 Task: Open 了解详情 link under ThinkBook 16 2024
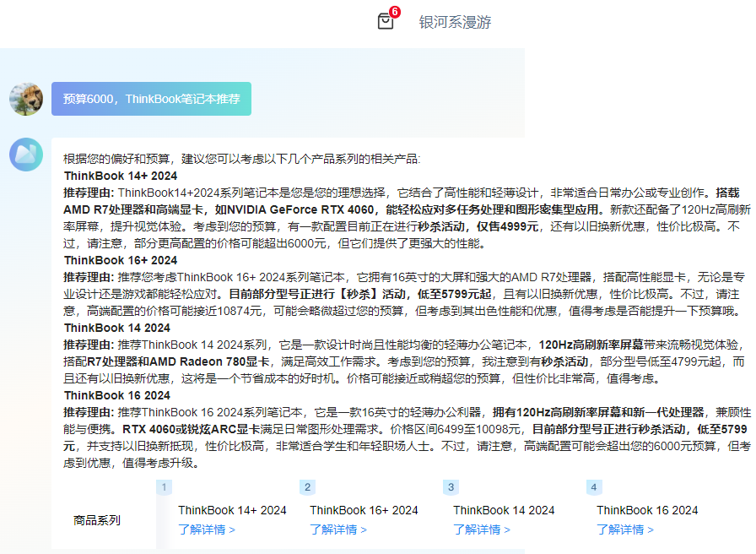[x=625, y=530]
